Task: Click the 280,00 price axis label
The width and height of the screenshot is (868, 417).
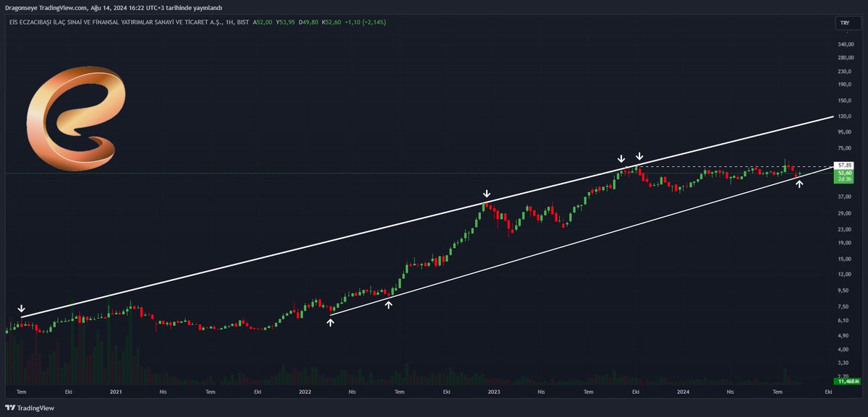Action: 846,57
